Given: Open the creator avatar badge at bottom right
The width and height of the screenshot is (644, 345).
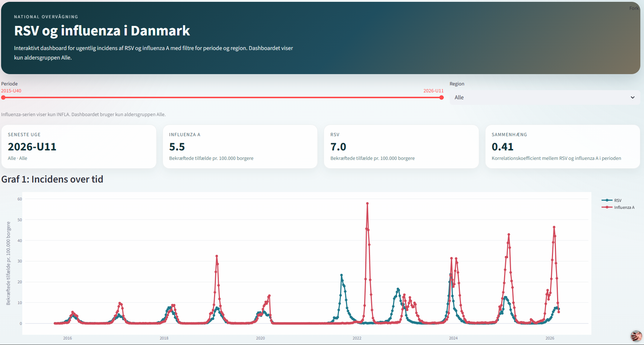Looking at the screenshot, I should [x=636, y=336].
